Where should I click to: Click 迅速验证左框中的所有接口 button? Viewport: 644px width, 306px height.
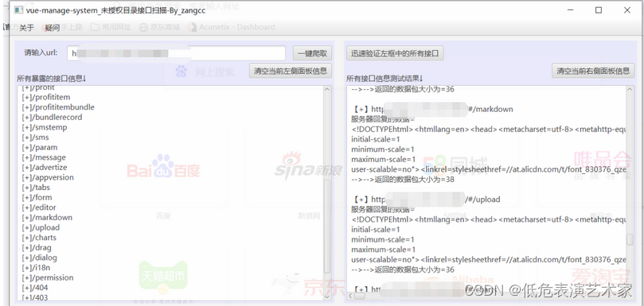click(395, 54)
